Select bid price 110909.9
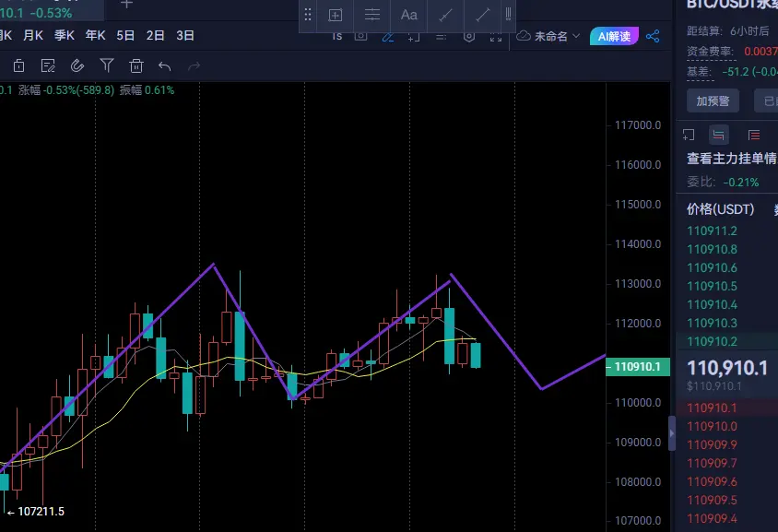The width and height of the screenshot is (778, 532). click(712, 444)
